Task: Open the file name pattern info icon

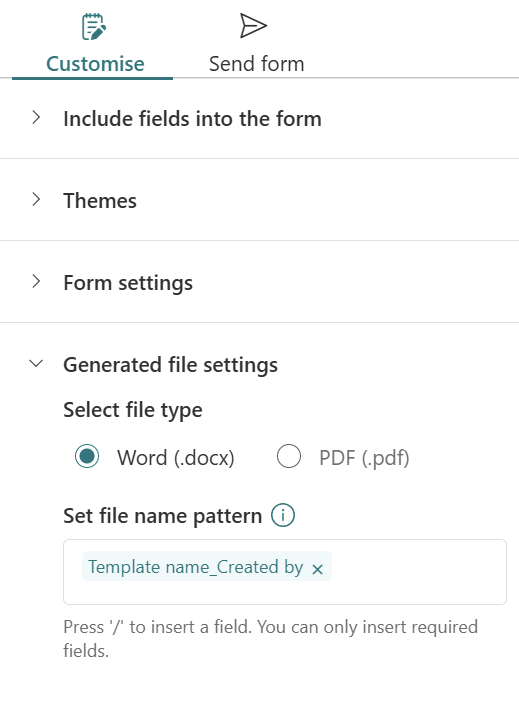Action: pos(283,516)
